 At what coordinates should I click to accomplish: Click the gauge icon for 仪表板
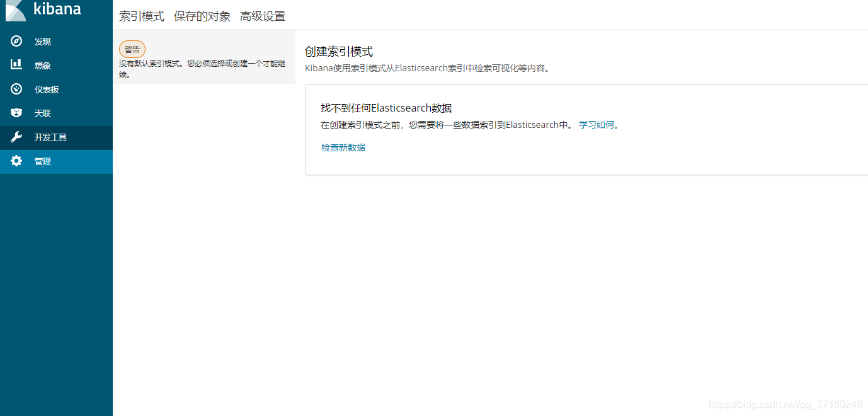[x=16, y=89]
